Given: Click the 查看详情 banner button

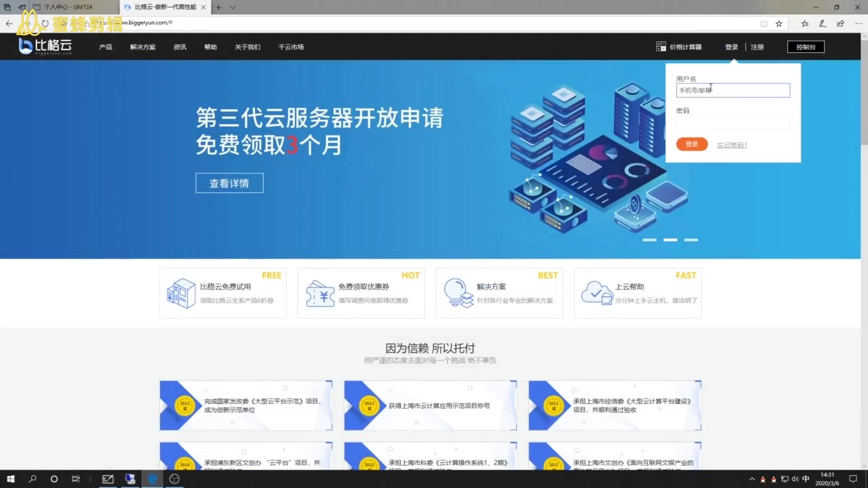Looking at the screenshot, I should click(229, 183).
